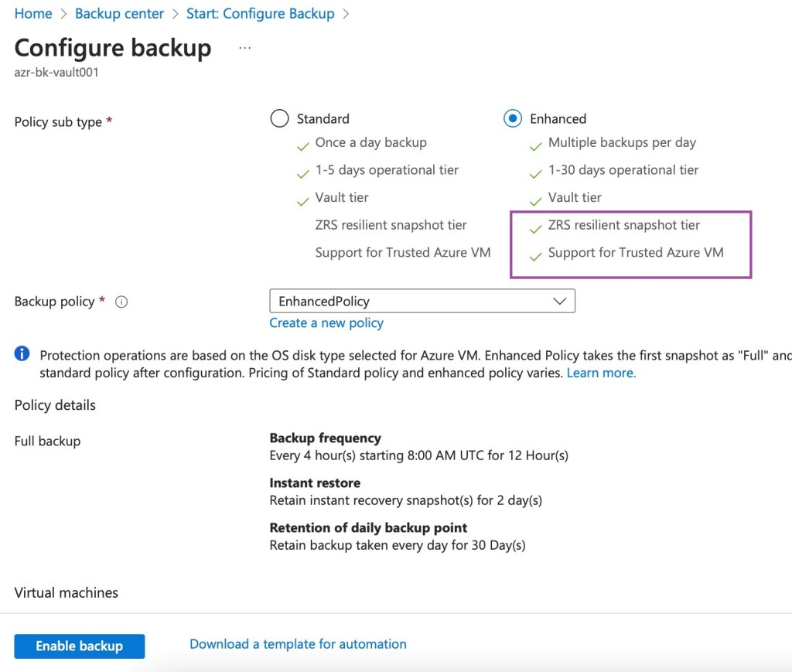The image size is (792, 672).
Task: Click checkmark beside Multiple backups per day
Action: pyautogui.click(x=535, y=145)
